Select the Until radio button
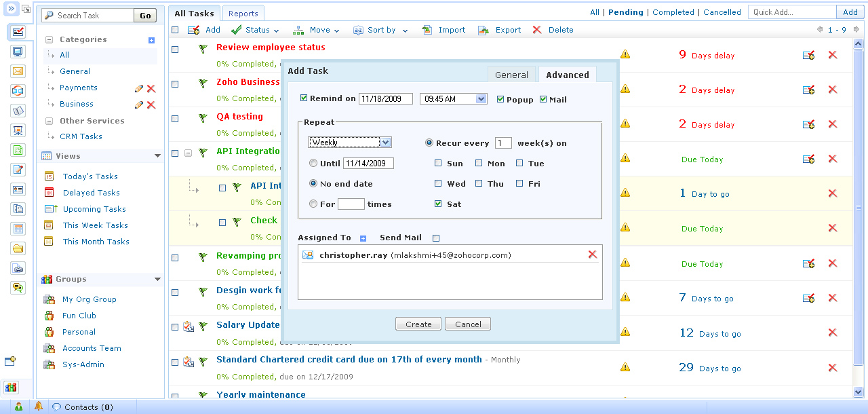 coord(313,163)
